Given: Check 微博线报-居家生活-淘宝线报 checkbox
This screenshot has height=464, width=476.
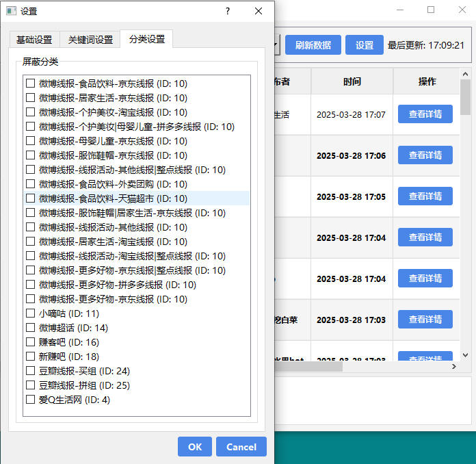Looking at the screenshot, I should point(30,242).
